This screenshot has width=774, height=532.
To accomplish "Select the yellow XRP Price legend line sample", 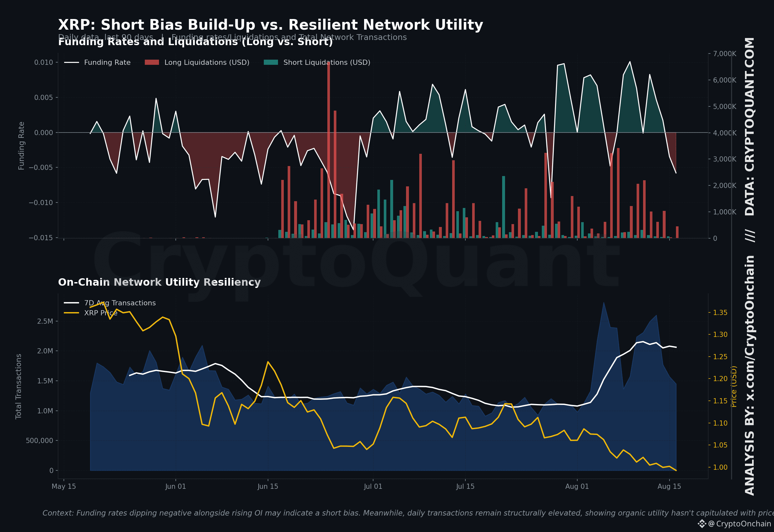I will 71,313.
